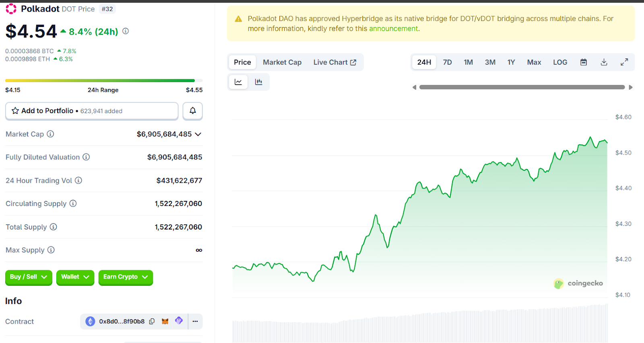Toggle LOG scale on the chart
The width and height of the screenshot is (644, 343).
[x=560, y=62]
